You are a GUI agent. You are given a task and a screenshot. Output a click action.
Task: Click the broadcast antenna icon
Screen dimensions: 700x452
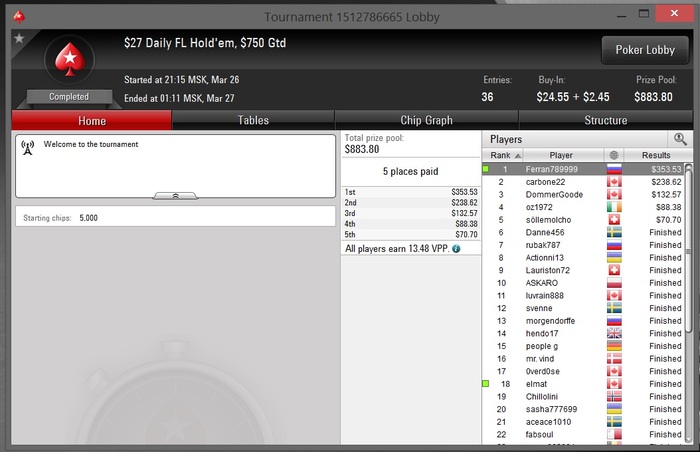click(x=28, y=148)
